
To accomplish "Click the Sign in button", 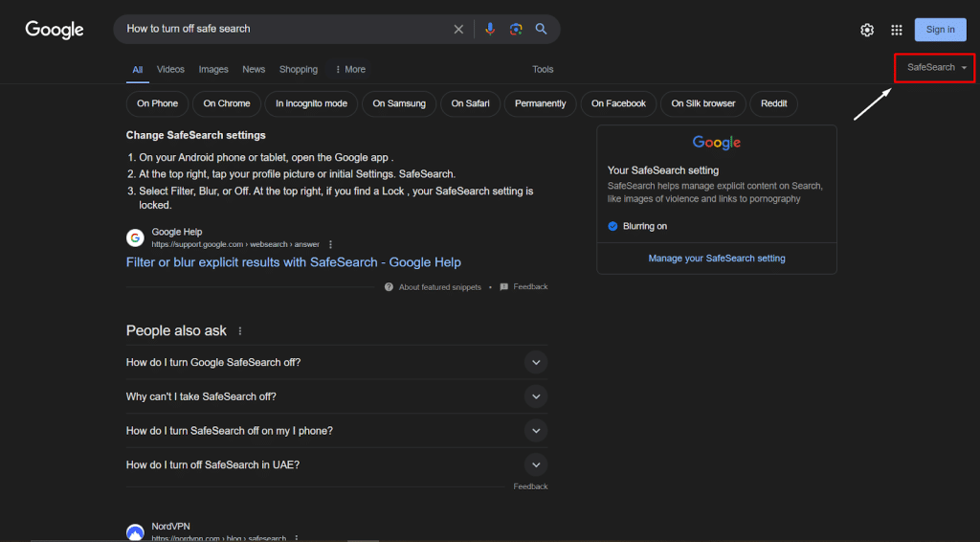I will 940,30.
